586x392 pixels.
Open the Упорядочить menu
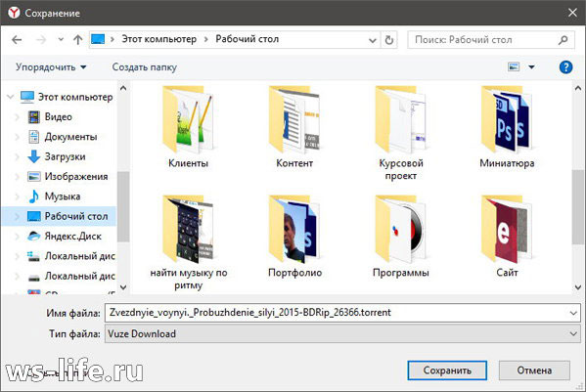tap(51, 67)
